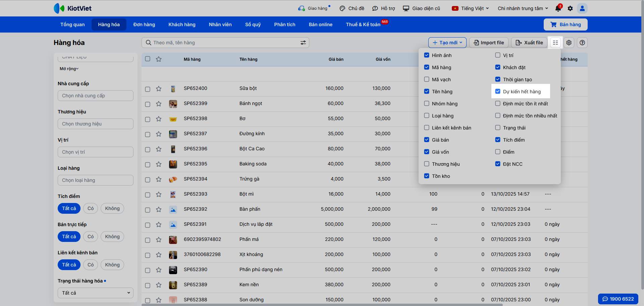644x306 pixels.
Task: Open Chọn thương hiệu selector
Action: pyautogui.click(x=96, y=124)
